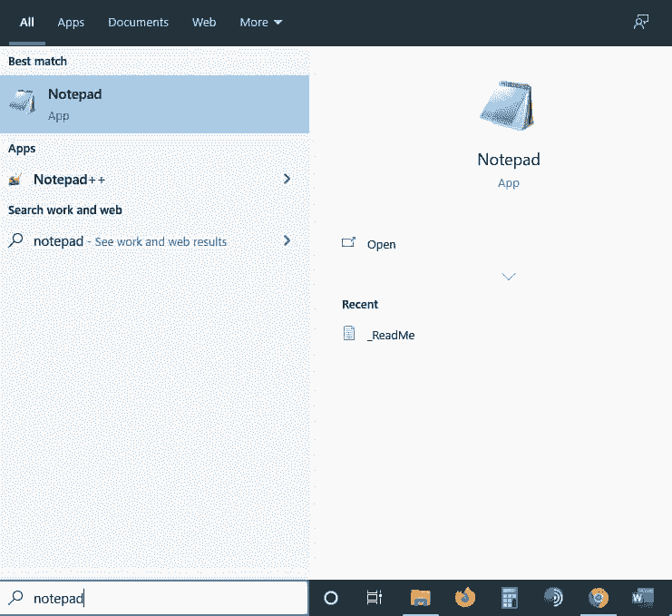Expand more actions chevron below Open
Screen dimensions: 672x616
point(509,277)
